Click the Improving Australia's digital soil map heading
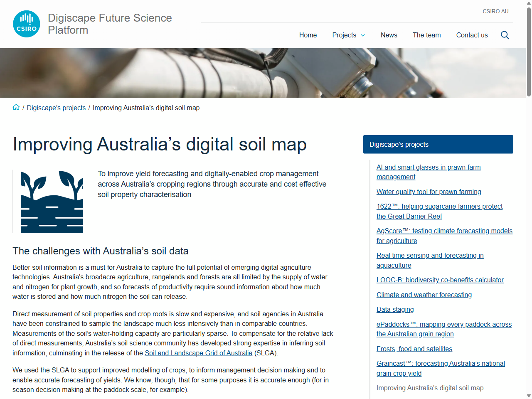The height and width of the screenshot is (399, 532). pyautogui.click(x=160, y=144)
